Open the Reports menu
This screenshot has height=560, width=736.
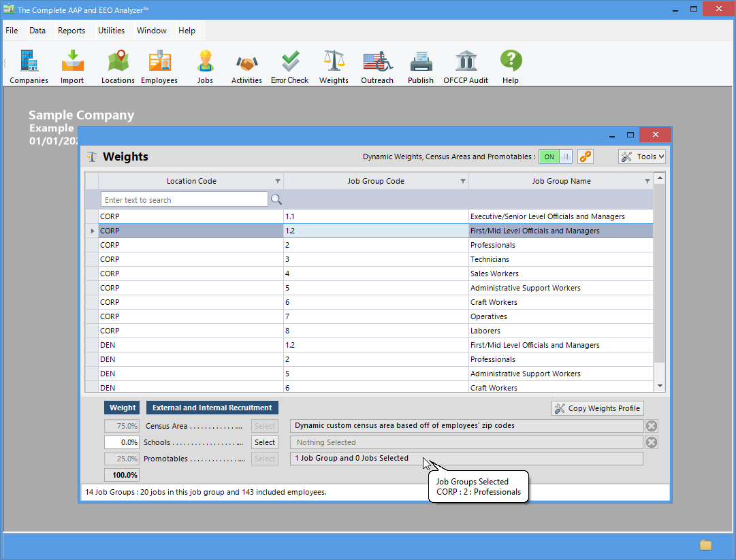(71, 31)
